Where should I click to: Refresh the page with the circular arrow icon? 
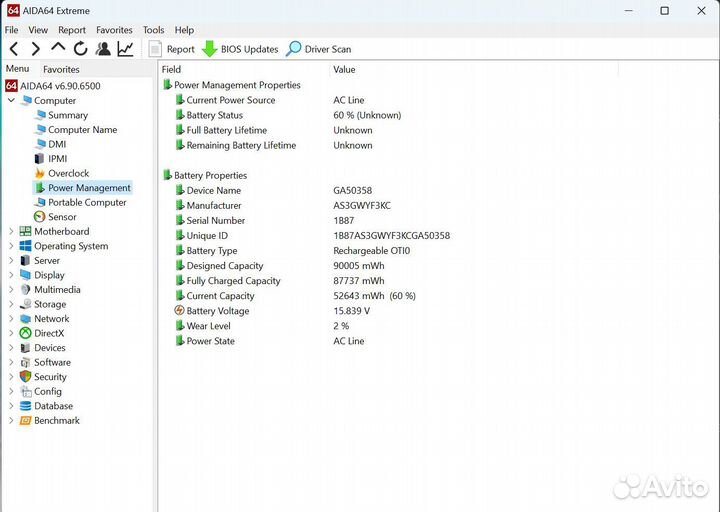click(81, 49)
